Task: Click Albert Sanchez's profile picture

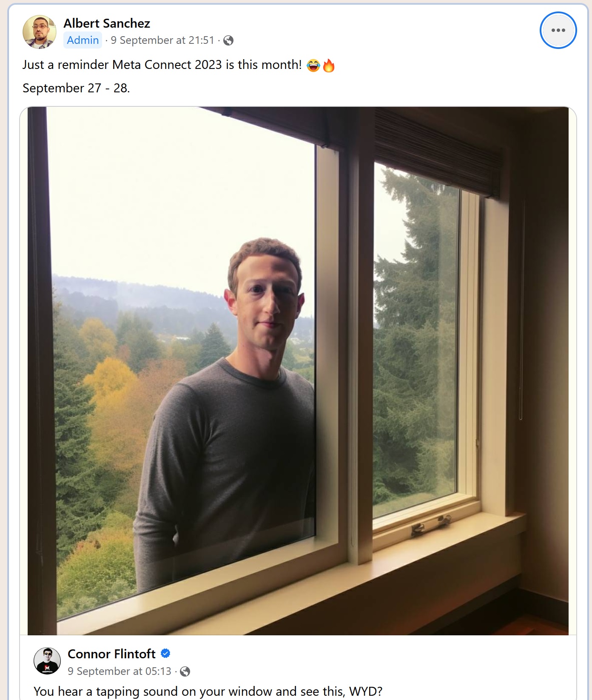Action: coord(40,32)
